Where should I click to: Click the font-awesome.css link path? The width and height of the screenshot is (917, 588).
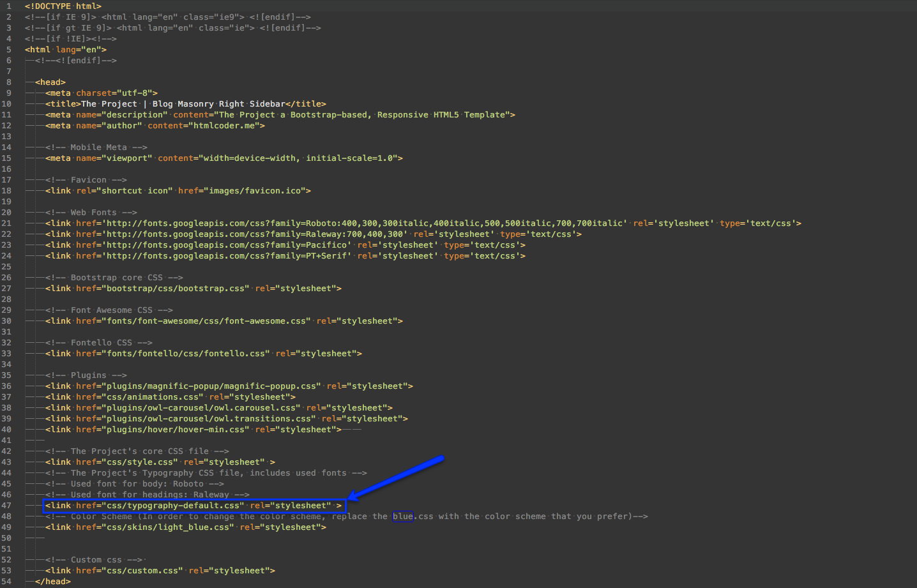(206, 321)
